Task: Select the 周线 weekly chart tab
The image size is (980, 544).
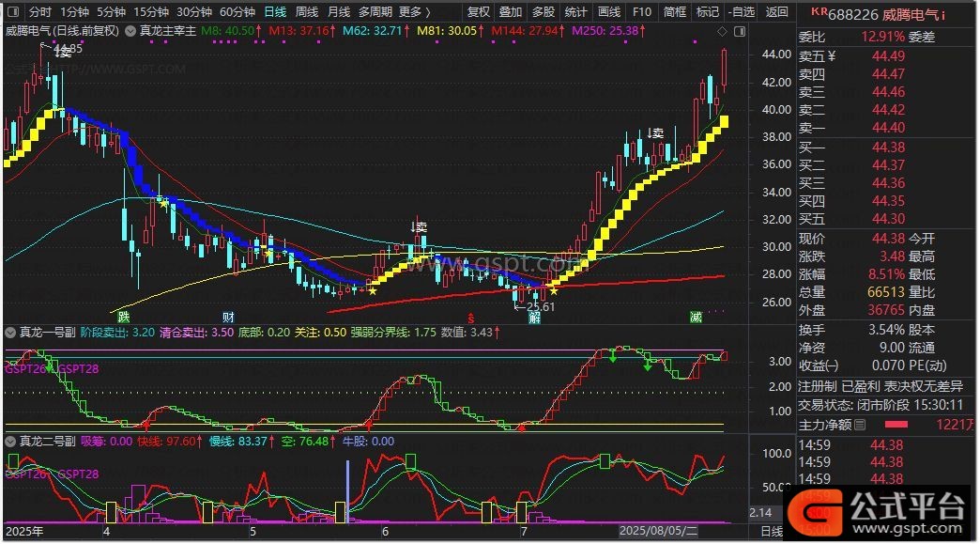Action: pos(307,12)
